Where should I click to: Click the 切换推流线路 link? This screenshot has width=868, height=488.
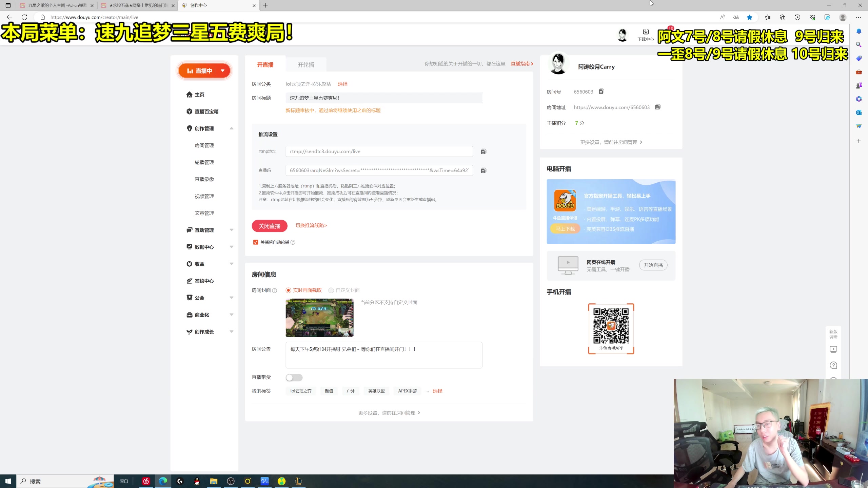311,225
